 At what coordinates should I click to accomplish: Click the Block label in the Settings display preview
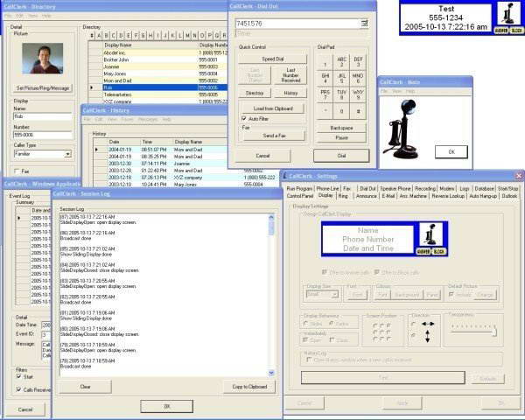(x=438, y=251)
